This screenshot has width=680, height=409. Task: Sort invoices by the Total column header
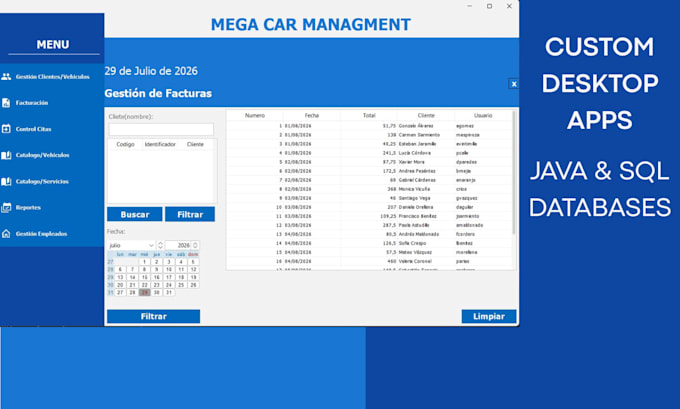[369, 115]
